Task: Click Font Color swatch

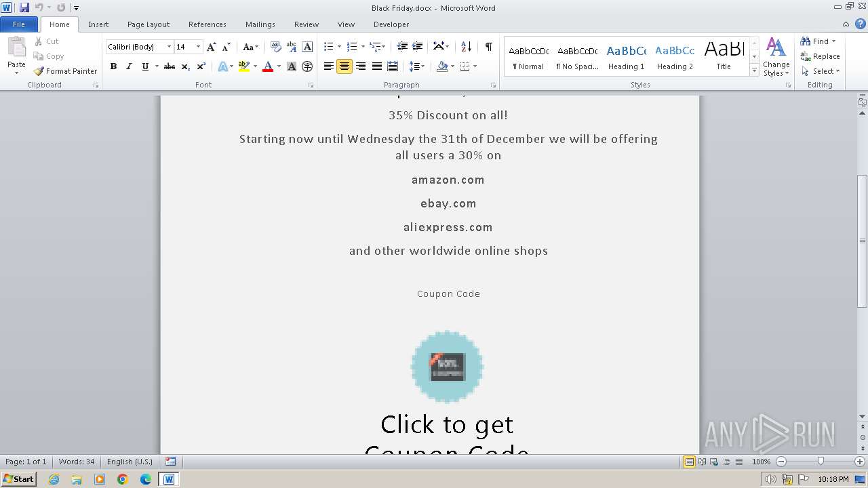Action: [x=268, y=66]
